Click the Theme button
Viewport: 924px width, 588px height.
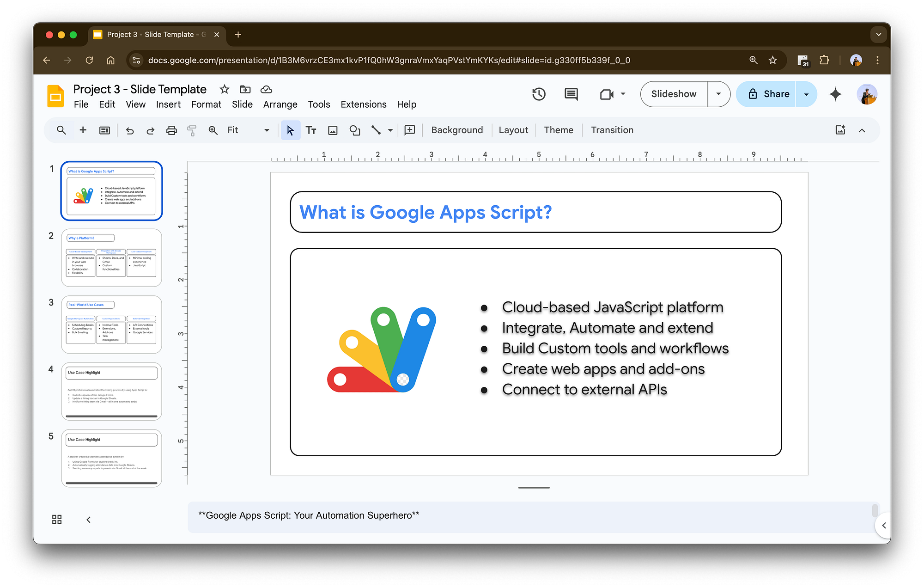click(x=559, y=130)
